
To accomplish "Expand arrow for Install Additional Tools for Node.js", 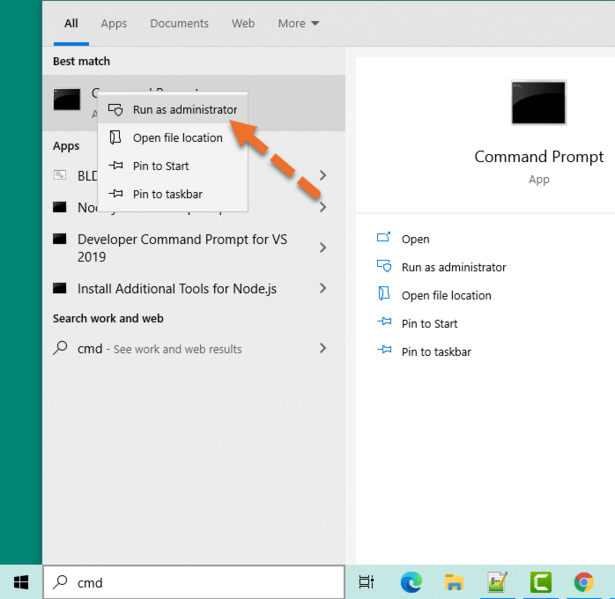I will 322,288.
